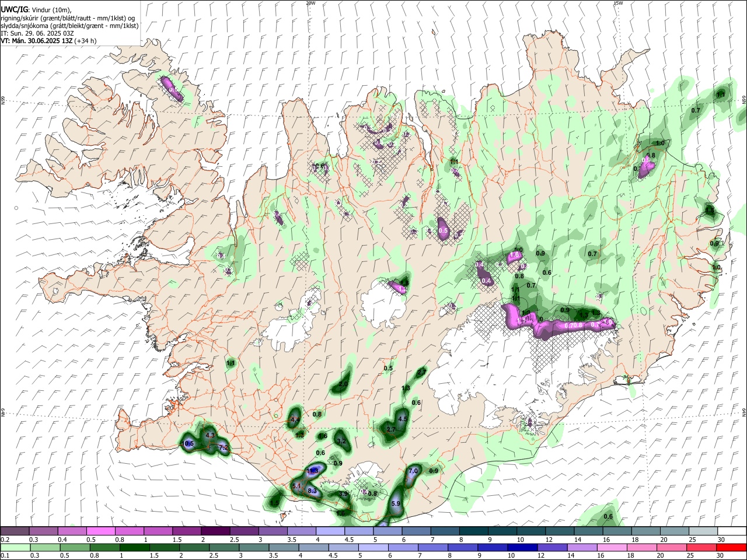The width and height of the screenshot is (747, 560).
Task: Pick the palest green swatch labeled 0.1 in the bottom legend row
Action: pyautogui.click(x=15, y=547)
